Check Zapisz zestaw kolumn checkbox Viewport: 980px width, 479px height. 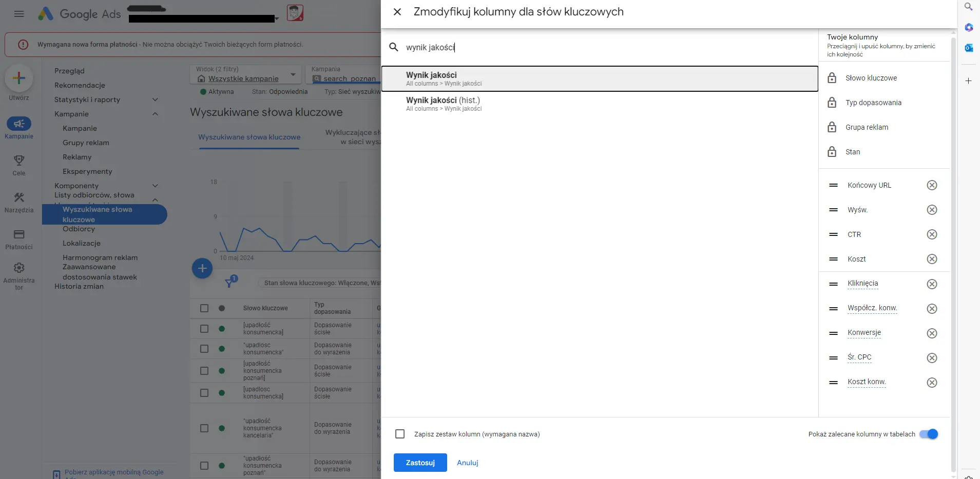click(x=400, y=434)
